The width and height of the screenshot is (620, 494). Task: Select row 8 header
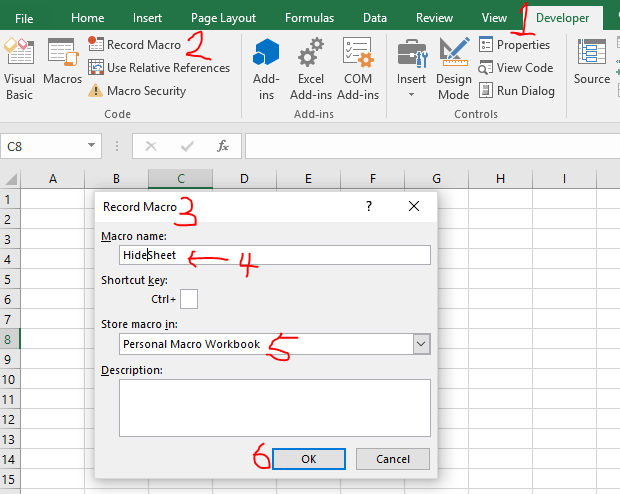tap(9, 339)
